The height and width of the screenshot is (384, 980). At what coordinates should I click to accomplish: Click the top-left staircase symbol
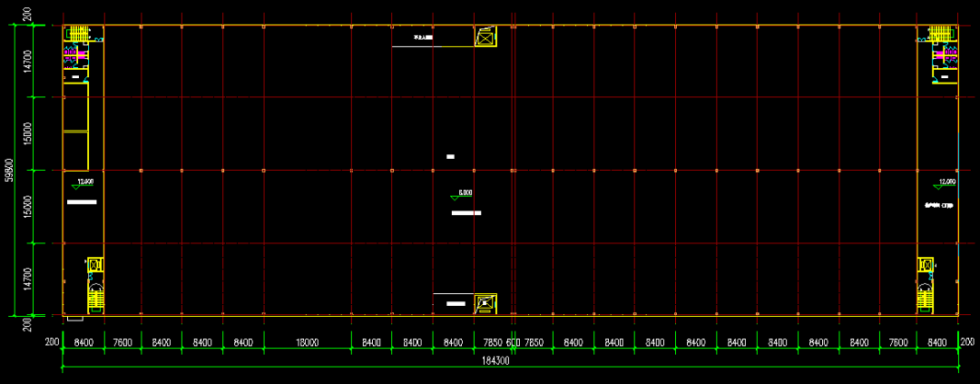pos(78,34)
